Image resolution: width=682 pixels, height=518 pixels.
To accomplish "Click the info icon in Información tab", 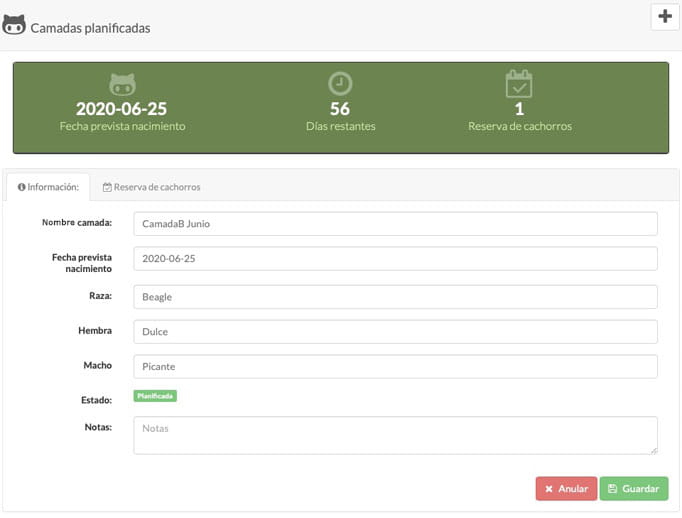I will coord(22,187).
